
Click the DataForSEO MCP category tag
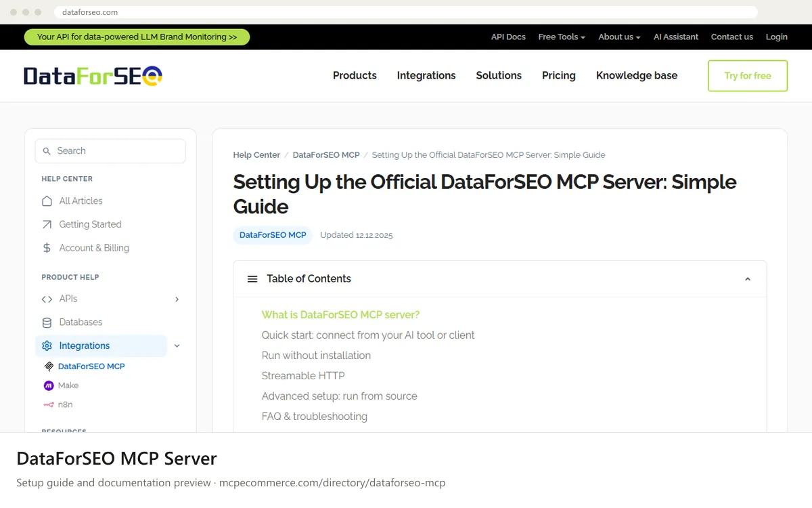click(273, 235)
